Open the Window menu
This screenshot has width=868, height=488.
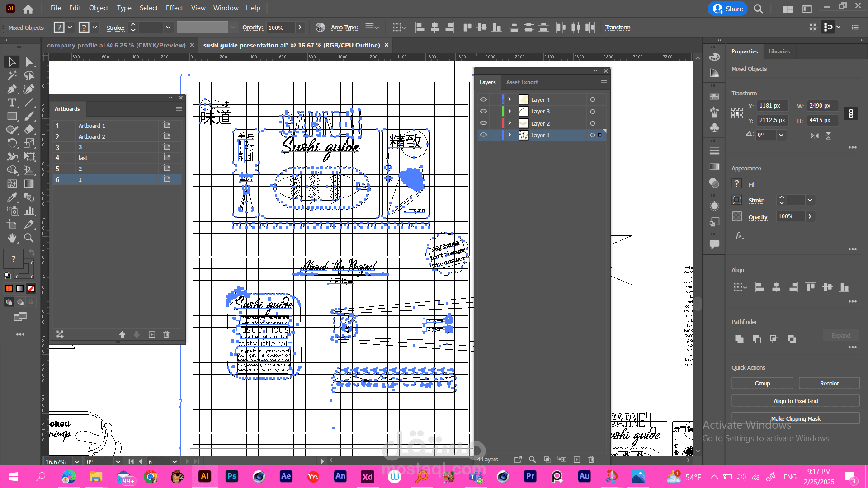pos(226,8)
